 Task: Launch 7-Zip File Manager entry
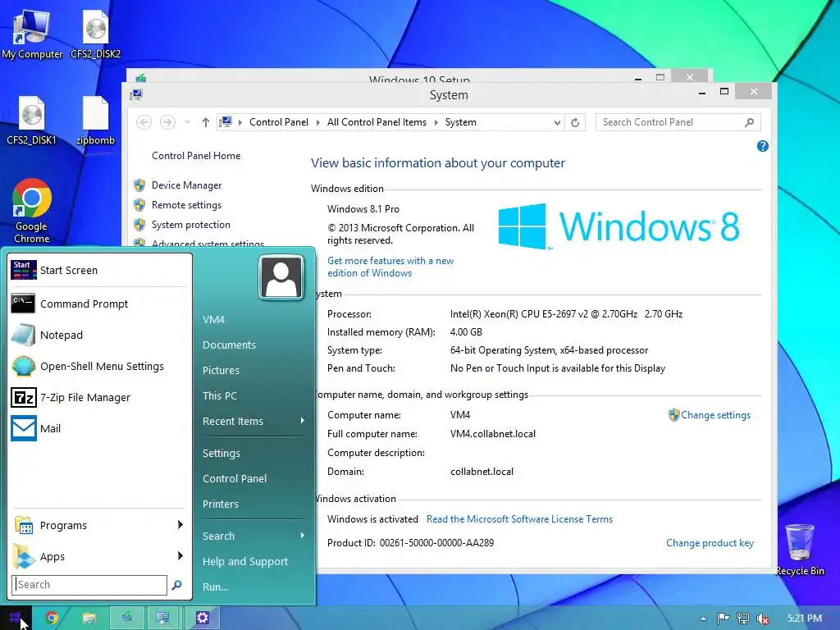(99, 398)
